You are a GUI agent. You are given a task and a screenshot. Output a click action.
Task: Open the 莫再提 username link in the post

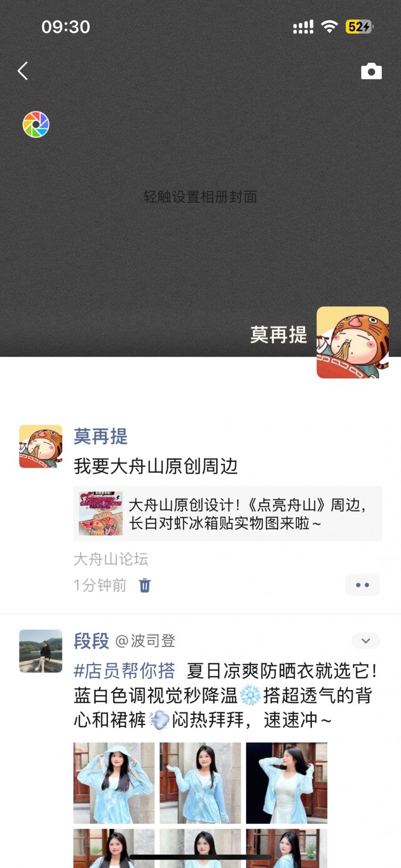point(100,436)
